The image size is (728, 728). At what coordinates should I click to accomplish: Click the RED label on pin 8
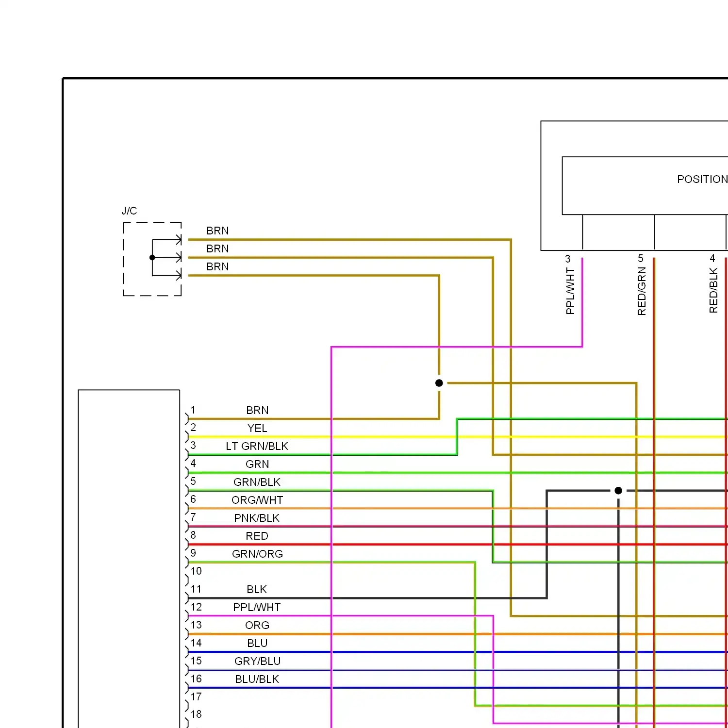tap(257, 536)
